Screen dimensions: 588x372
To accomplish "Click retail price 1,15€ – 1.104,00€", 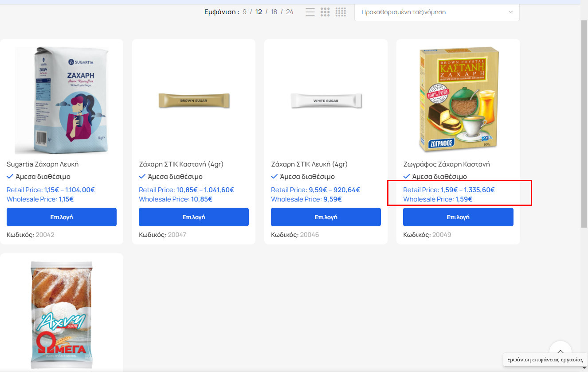I will [x=70, y=190].
